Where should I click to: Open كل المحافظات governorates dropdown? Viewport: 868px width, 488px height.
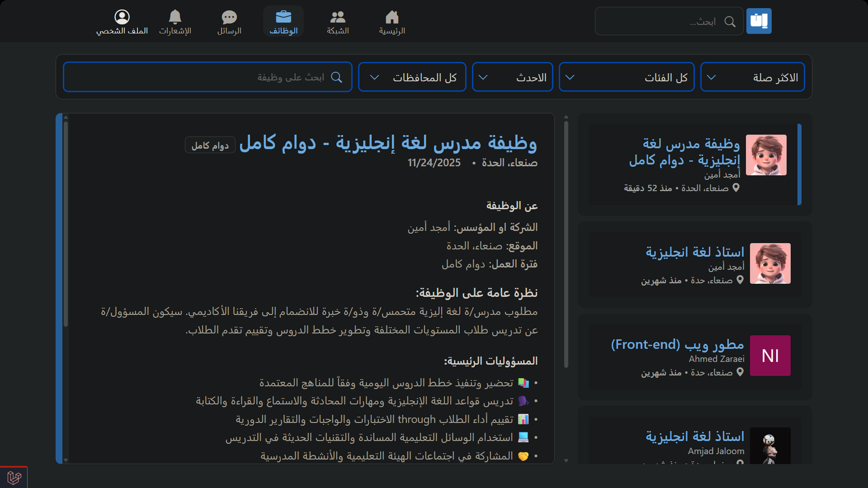[x=412, y=77]
